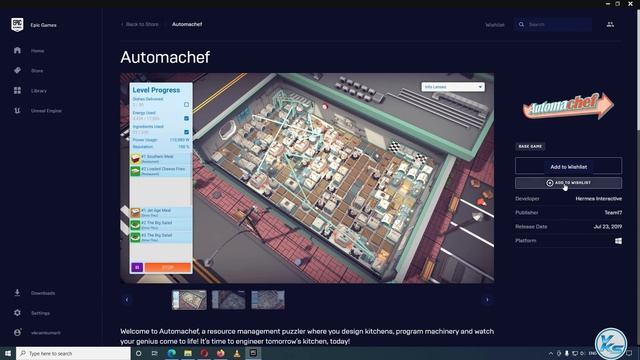Show next screenshots with right carousel arrow
This screenshot has width=640, height=360.
coord(487,300)
